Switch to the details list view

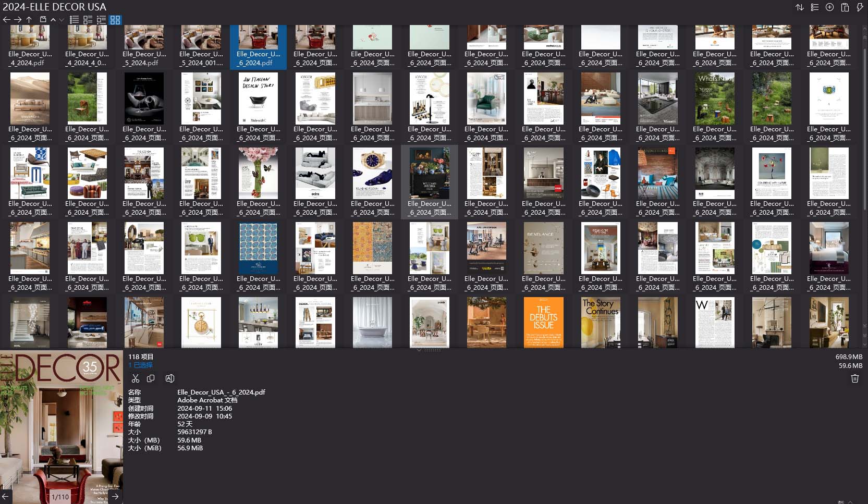(88, 20)
